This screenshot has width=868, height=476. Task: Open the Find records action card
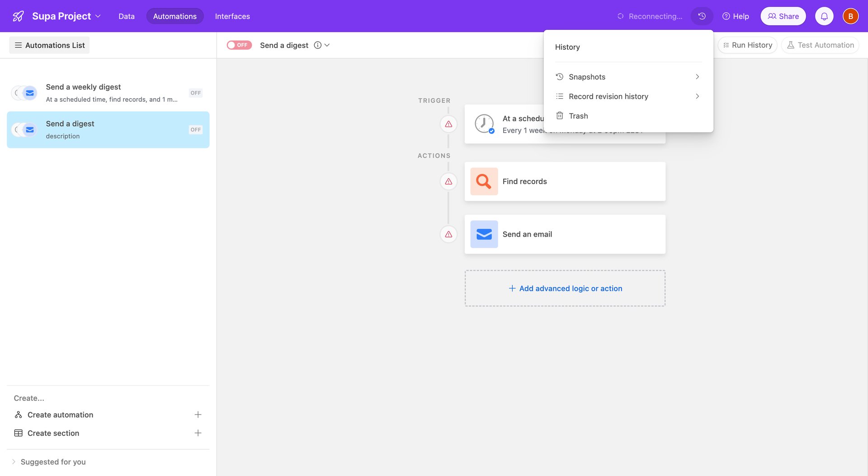point(565,181)
